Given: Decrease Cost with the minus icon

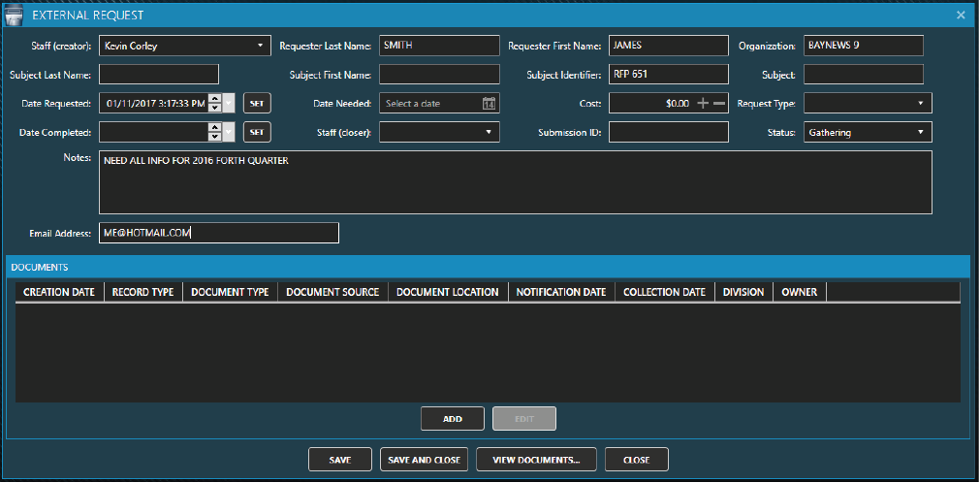Looking at the screenshot, I should [719, 103].
